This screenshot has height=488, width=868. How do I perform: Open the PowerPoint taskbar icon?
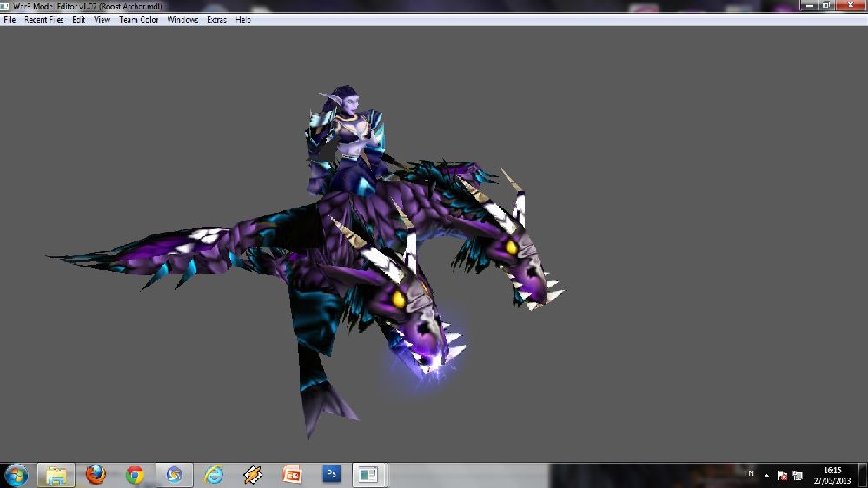click(292, 475)
